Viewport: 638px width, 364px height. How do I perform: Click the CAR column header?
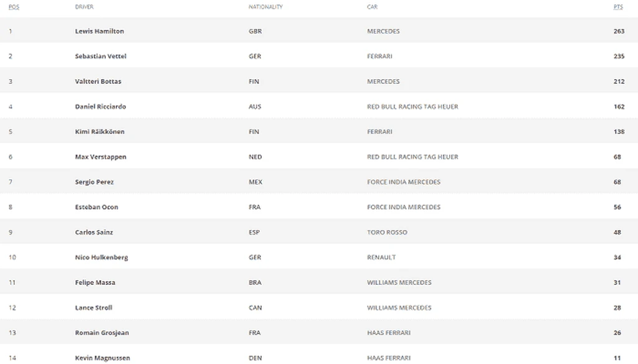pyautogui.click(x=373, y=7)
